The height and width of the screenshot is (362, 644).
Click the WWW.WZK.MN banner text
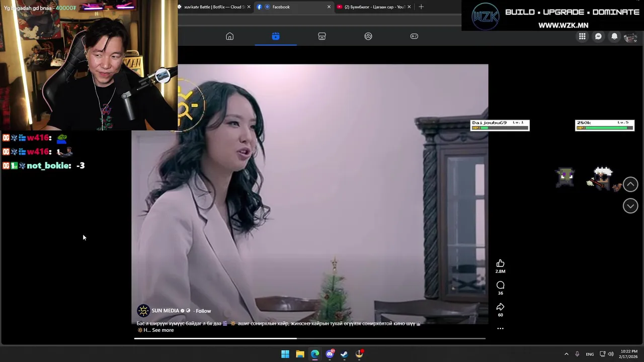(x=563, y=25)
